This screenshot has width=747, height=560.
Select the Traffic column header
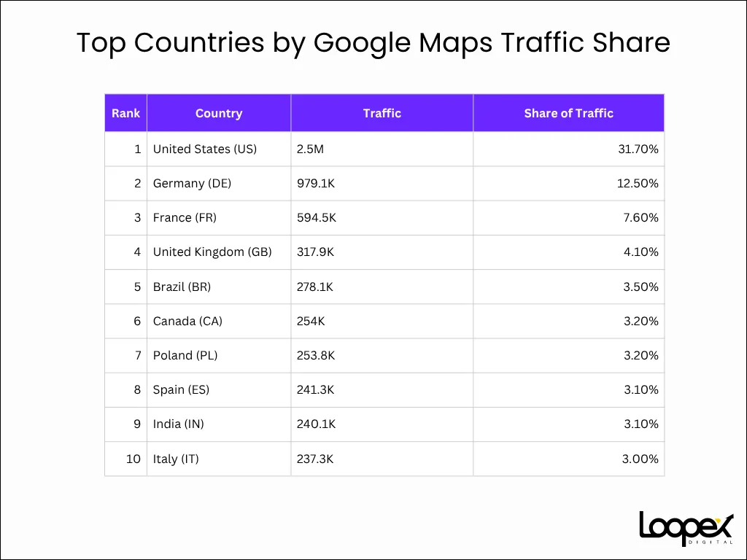coord(382,113)
